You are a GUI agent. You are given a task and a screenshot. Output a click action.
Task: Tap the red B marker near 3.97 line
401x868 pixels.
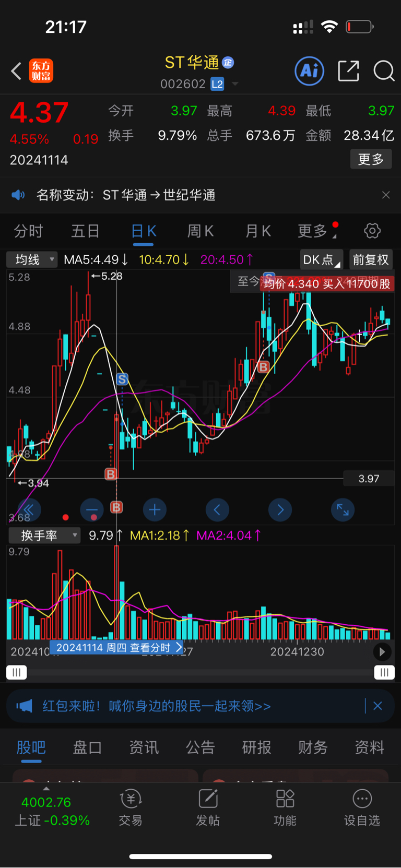(x=111, y=474)
